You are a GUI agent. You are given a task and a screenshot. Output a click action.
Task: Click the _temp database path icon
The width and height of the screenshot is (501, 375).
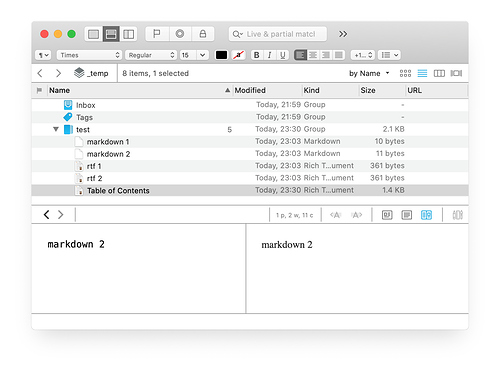pyautogui.click(x=79, y=73)
